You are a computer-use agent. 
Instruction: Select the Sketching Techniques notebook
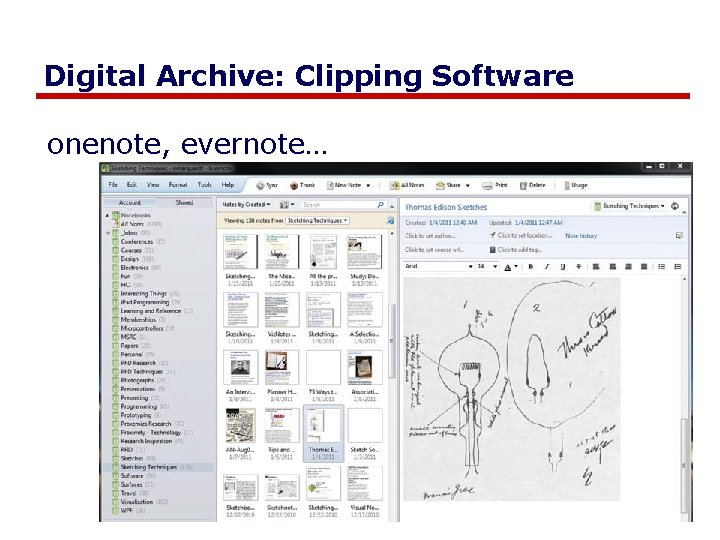click(x=149, y=467)
